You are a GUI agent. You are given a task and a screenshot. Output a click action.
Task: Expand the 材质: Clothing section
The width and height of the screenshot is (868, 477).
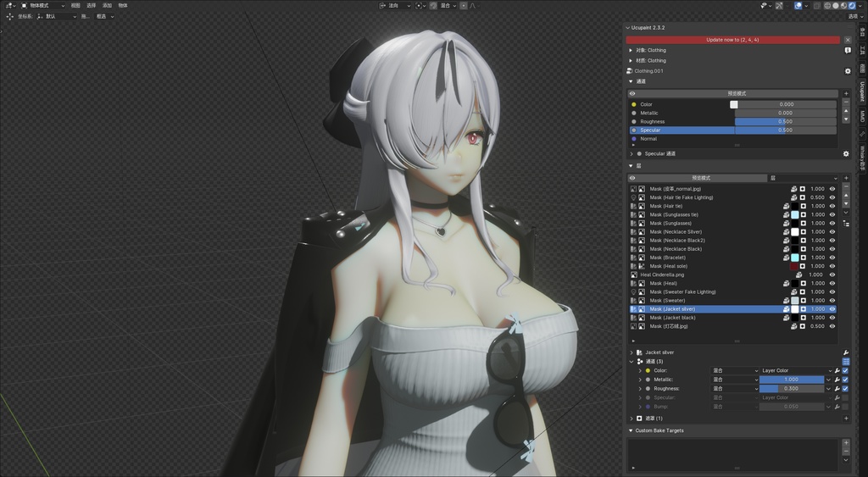[x=631, y=61]
